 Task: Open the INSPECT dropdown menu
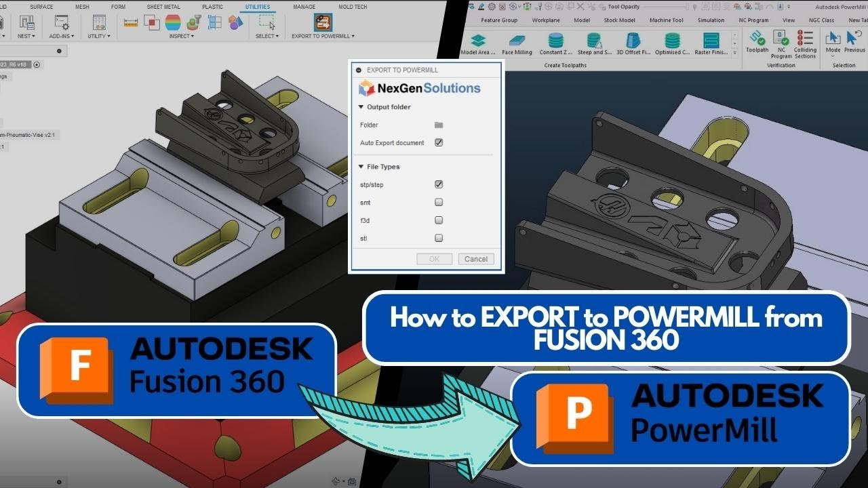tap(182, 36)
